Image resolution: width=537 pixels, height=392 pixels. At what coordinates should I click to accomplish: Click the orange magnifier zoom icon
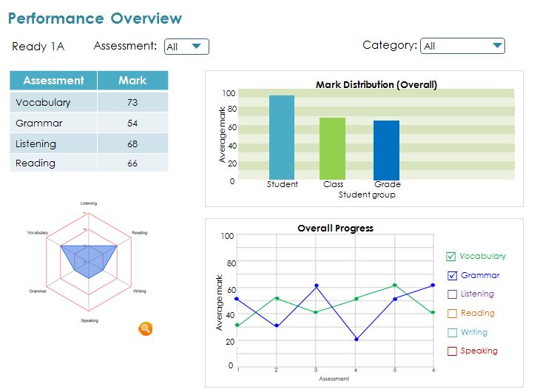click(x=145, y=328)
